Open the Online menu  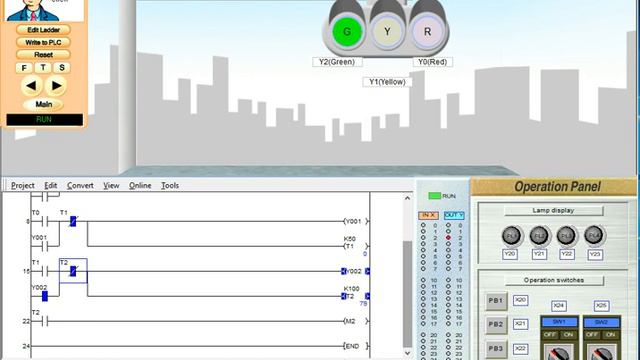pyautogui.click(x=140, y=185)
